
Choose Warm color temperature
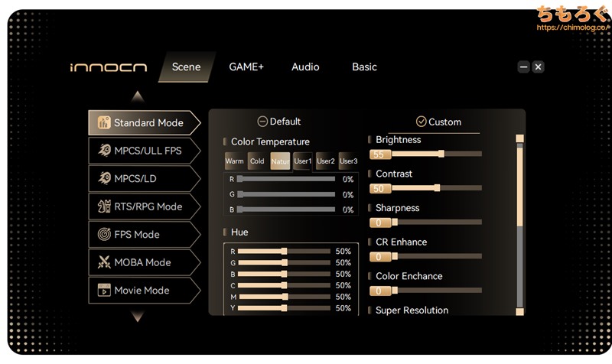[x=234, y=161]
